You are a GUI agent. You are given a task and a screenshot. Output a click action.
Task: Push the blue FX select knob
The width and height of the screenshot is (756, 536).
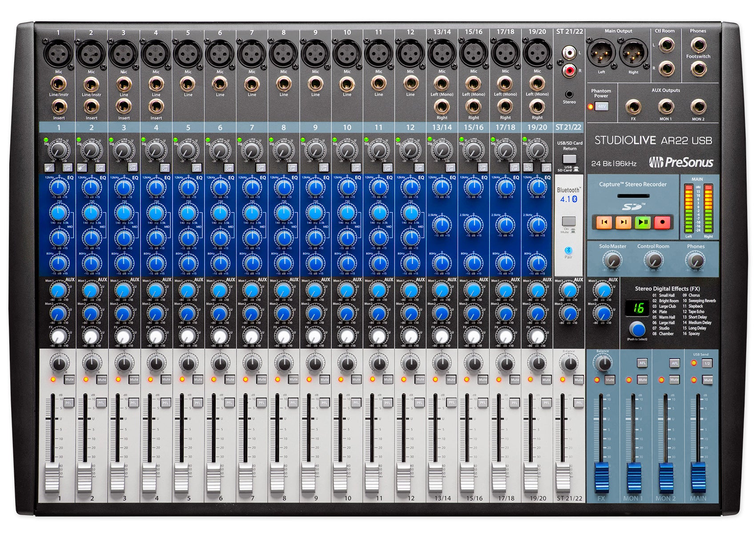point(637,330)
